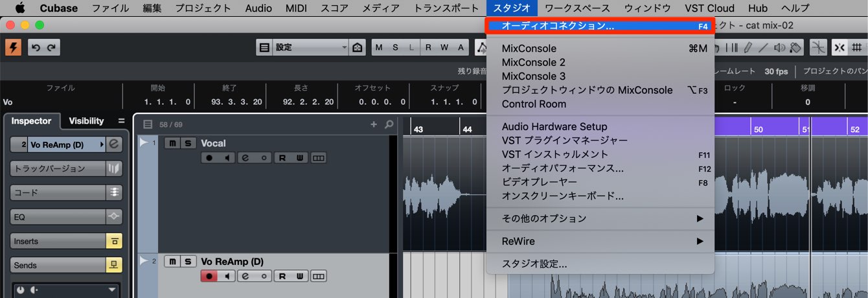Expand the コード Inspector section
This screenshot has height=298, width=868.
(x=58, y=192)
